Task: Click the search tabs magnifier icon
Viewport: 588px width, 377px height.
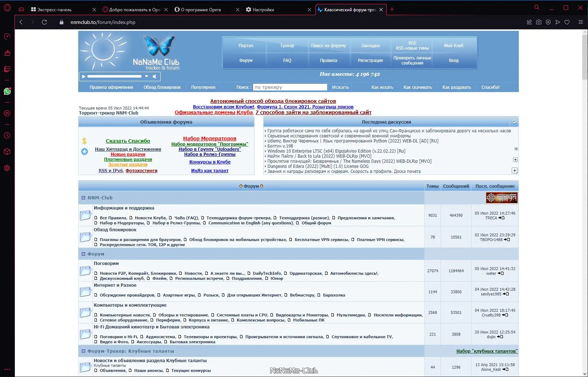Action: click(x=537, y=7)
